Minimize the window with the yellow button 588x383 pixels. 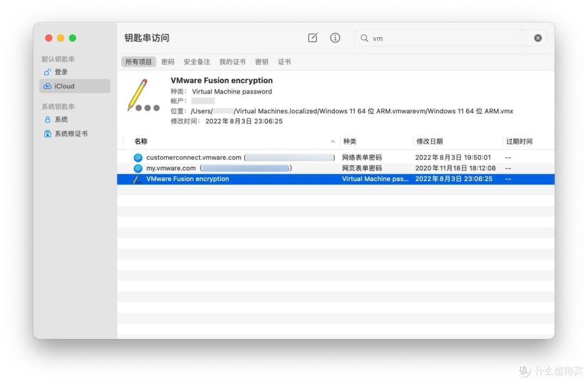point(61,38)
